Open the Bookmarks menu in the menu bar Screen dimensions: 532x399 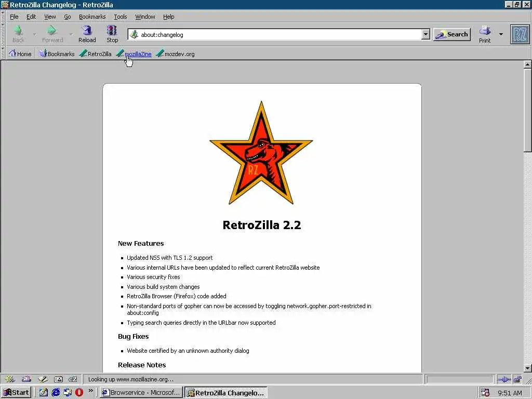[x=92, y=17]
